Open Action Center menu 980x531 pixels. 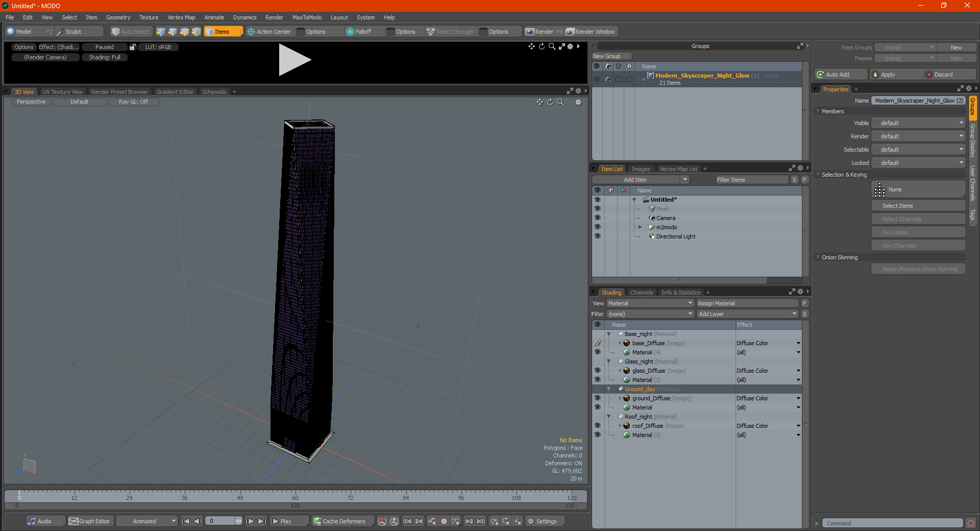[269, 32]
